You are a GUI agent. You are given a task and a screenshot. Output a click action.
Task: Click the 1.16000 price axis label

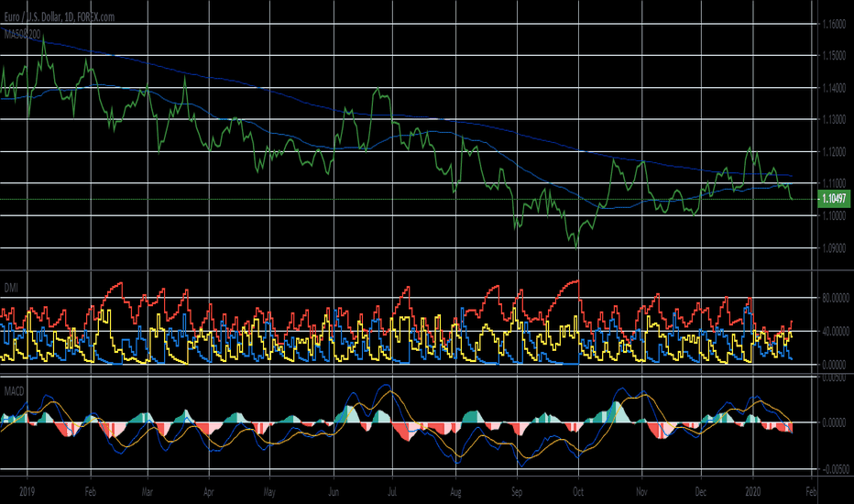click(833, 24)
